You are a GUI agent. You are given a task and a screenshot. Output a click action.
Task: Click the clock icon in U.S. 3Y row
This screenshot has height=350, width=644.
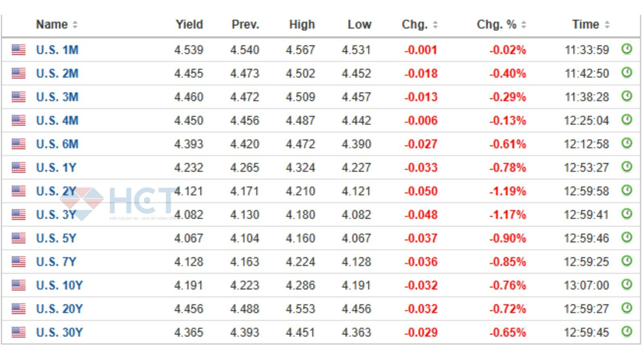tap(626, 214)
